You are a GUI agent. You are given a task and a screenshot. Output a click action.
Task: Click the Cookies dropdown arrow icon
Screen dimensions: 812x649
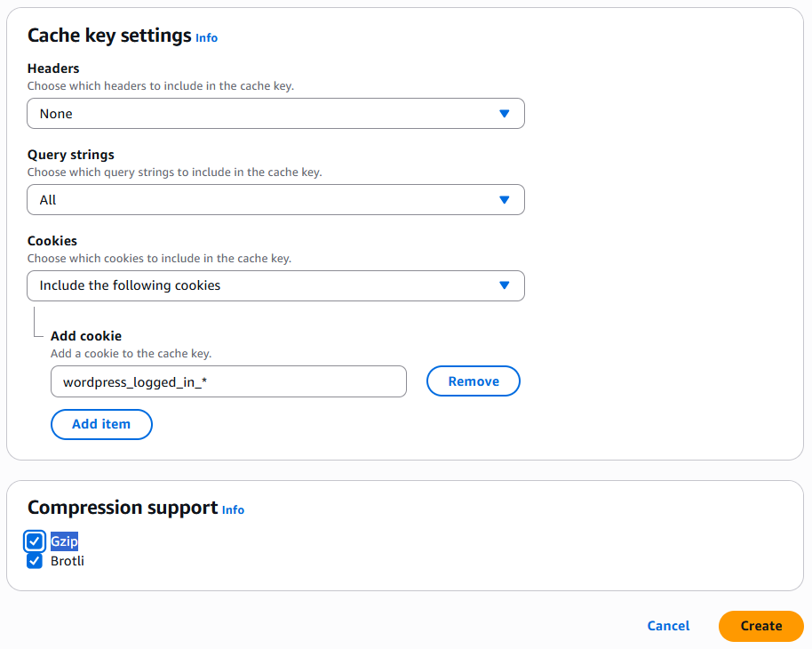[504, 285]
